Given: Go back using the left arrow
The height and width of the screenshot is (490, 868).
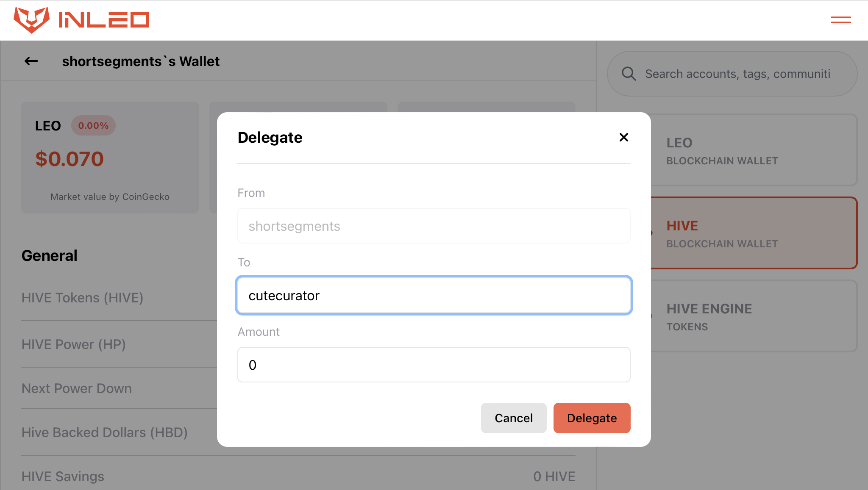Looking at the screenshot, I should [x=31, y=61].
